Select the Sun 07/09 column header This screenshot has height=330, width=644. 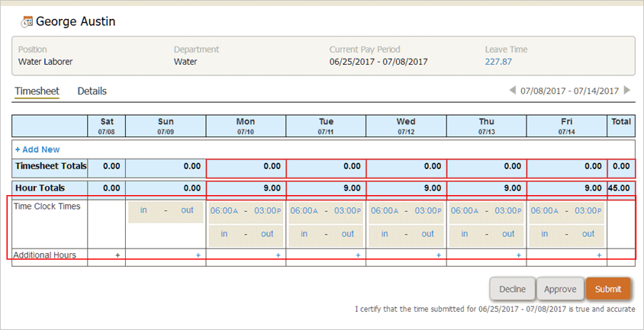[166, 126]
